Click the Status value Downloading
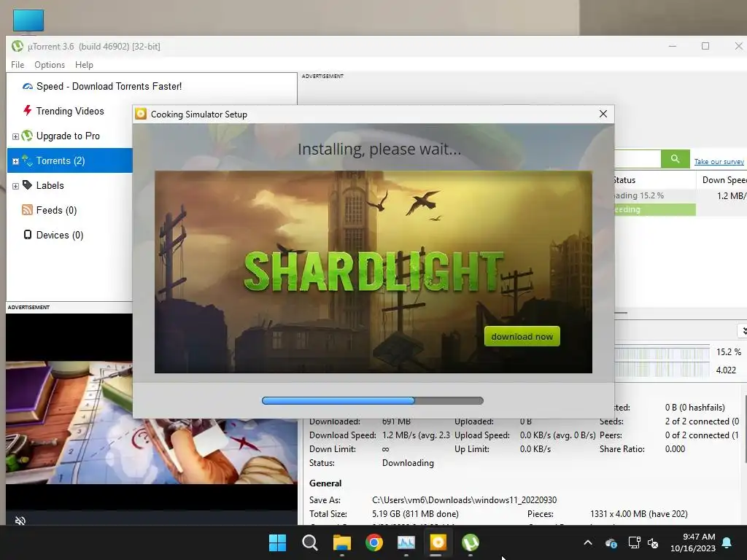 pos(408,463)
